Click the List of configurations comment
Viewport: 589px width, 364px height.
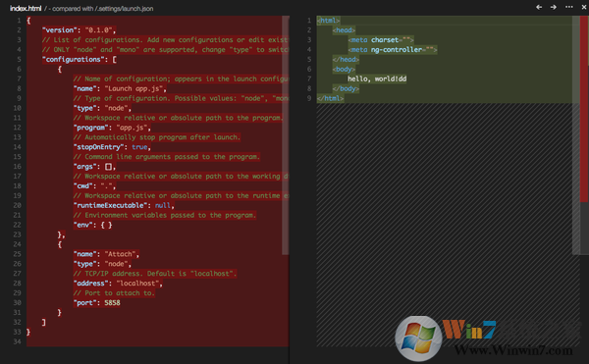[x=165, y=40]
